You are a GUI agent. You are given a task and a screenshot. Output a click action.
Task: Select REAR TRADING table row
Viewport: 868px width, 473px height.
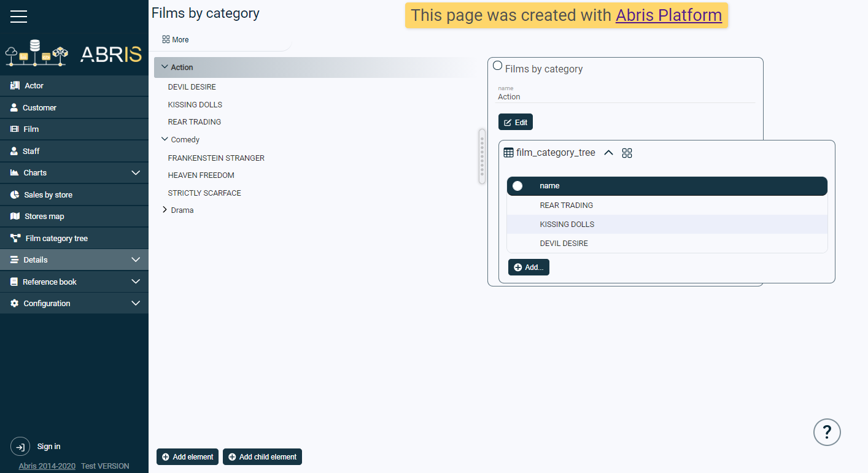[x=667, y=206]
